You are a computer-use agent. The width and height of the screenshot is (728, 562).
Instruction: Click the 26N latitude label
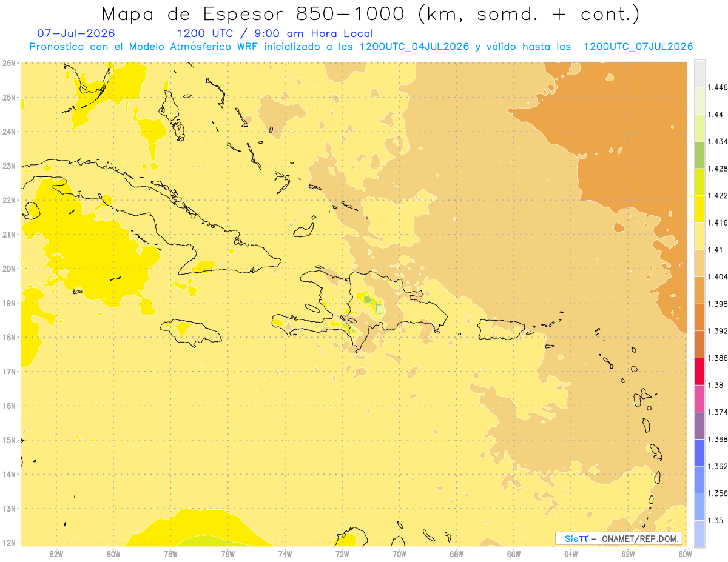click(9, 63)
